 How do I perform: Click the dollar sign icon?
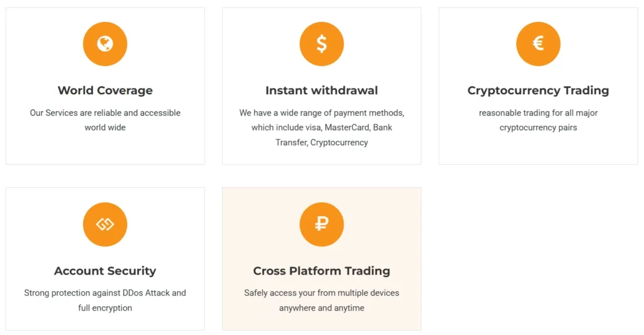click(321, 44)
